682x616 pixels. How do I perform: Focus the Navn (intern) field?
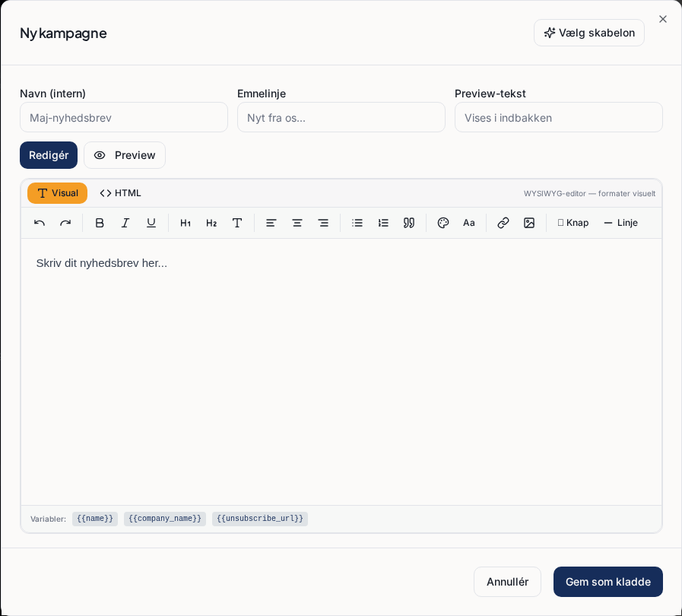coord(124,117)
